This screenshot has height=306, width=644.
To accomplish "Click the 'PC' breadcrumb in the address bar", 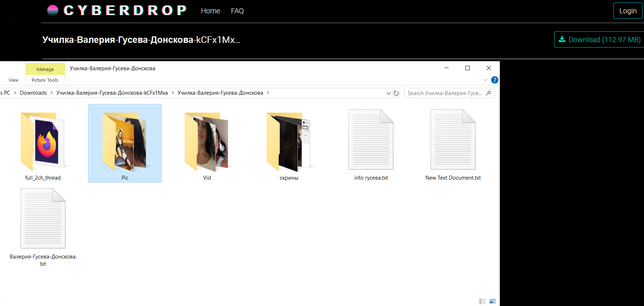I will pyautogui.click(x=7, y=93).
